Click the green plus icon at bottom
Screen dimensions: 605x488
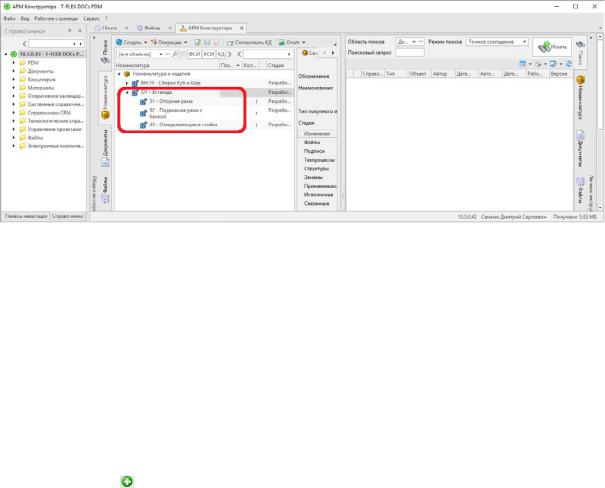tap(127, 481)
